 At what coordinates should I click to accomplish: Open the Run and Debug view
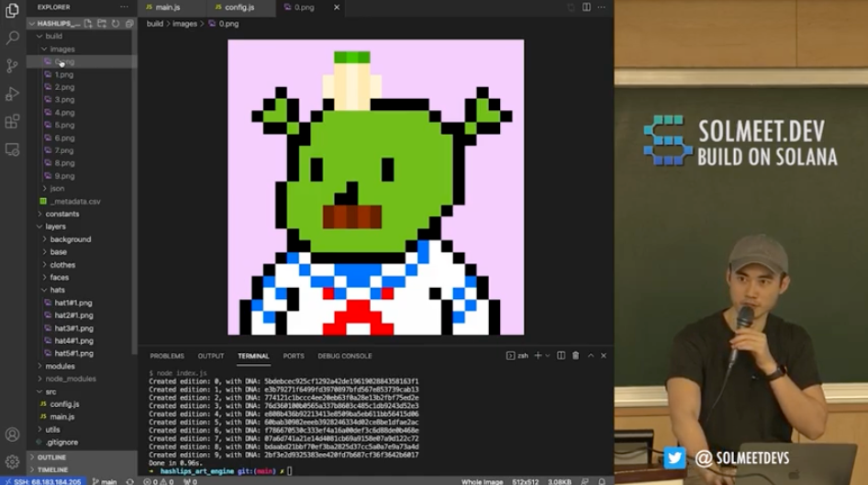[x=12, y=94]
